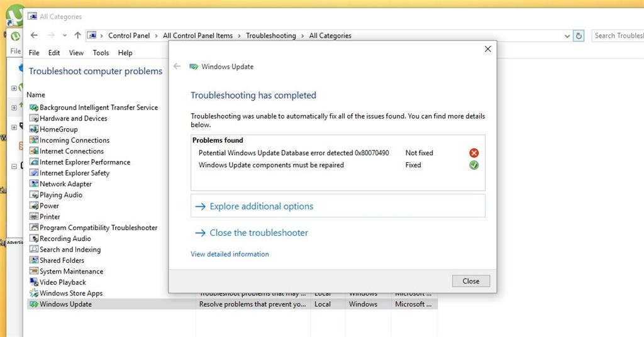Screen dimensions: 644x337
Task: Click the All Categories breadcrumb
Action: click(x=330, y=36)
